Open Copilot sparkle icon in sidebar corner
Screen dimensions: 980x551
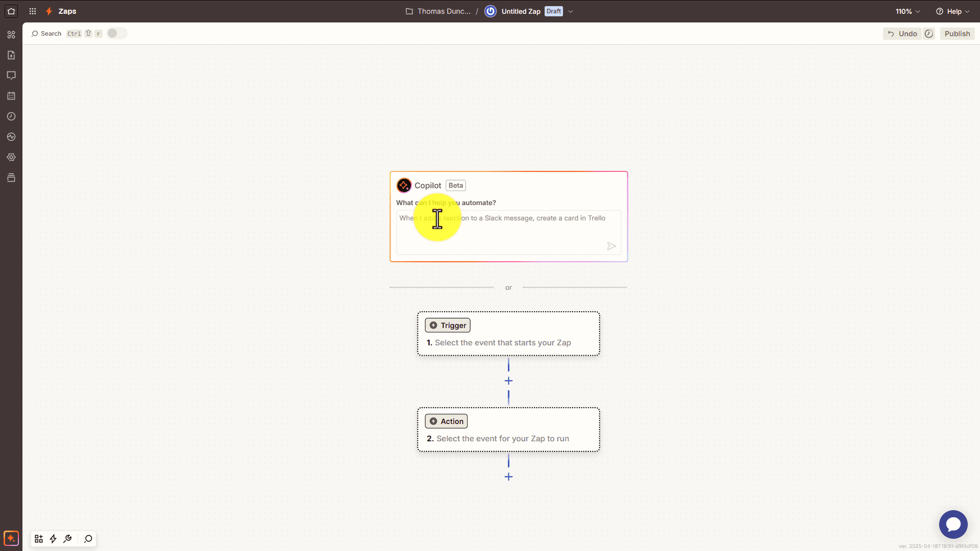point(11,538)
